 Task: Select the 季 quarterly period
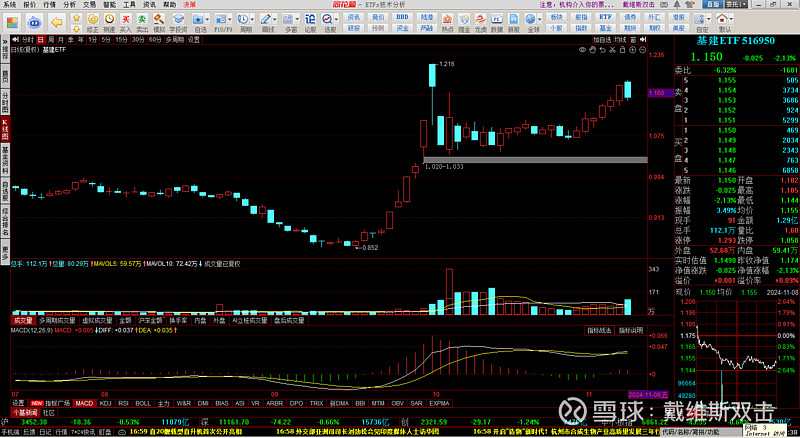point(70,39)
